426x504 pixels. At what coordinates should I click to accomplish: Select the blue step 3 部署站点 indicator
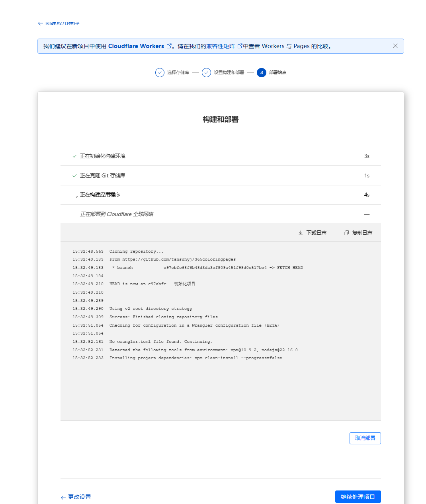click(262, 72)
